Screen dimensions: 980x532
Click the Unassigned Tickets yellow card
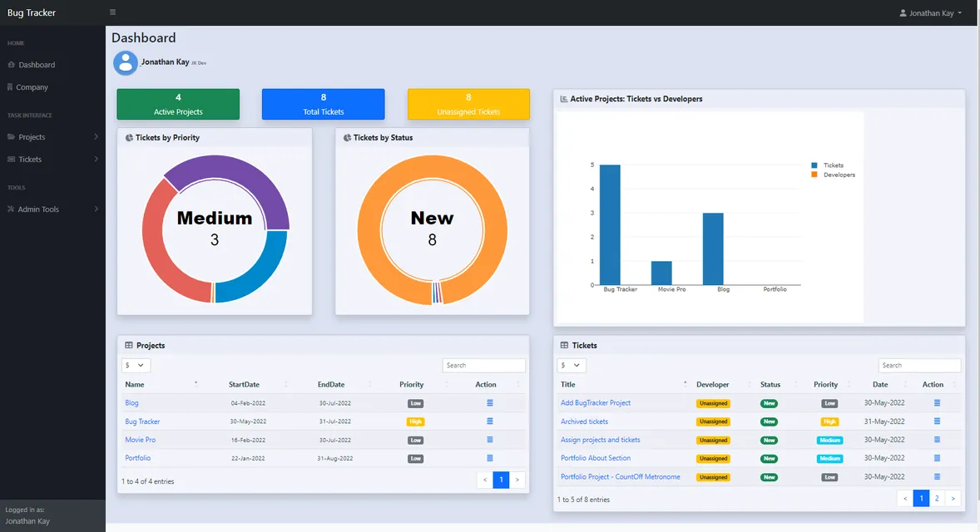(x=468, y=104)
